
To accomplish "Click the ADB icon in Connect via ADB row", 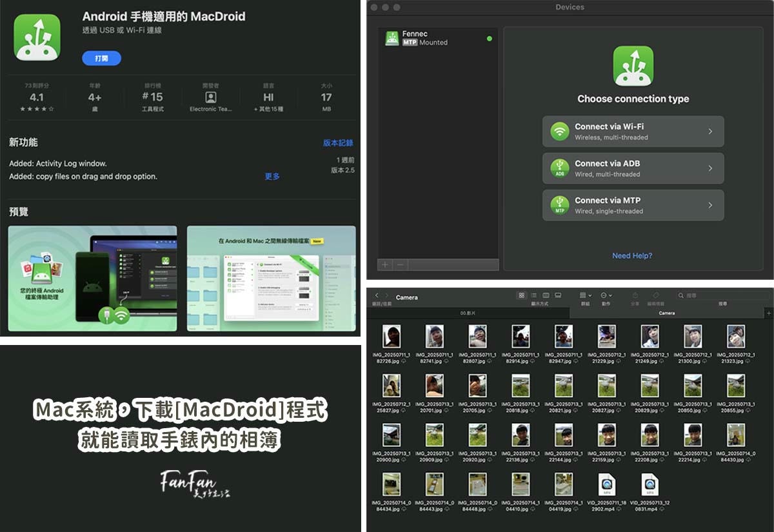I will pyautogui.click(x=559, y=168).
